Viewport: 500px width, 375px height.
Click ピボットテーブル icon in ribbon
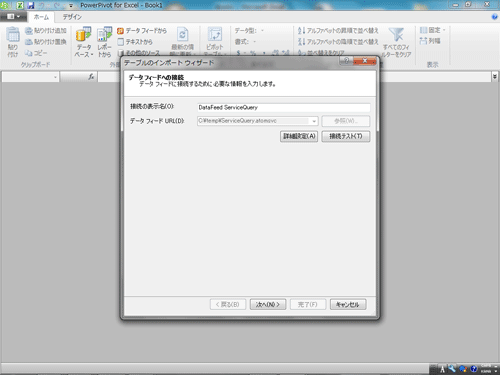point(215,34)
